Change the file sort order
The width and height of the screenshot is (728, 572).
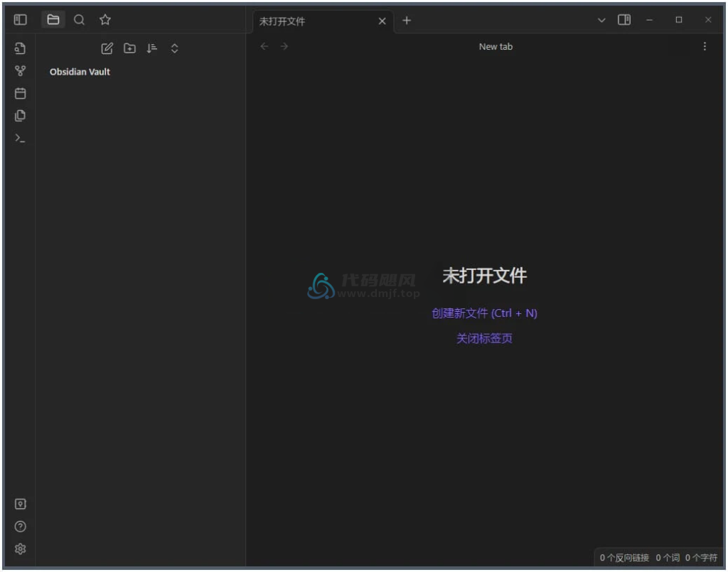pyautogui.click(x=152, y=48)
